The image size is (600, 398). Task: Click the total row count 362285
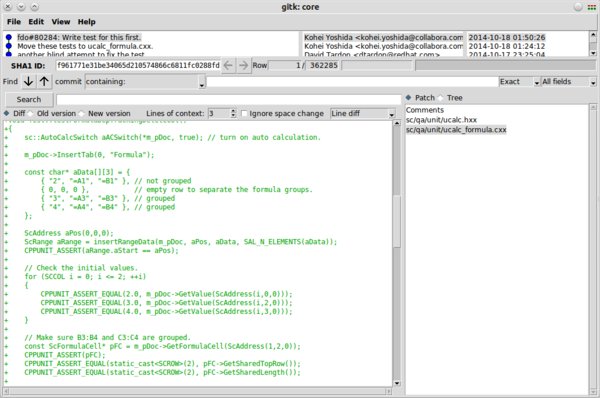pyautogui.click(x=324, y=65)
